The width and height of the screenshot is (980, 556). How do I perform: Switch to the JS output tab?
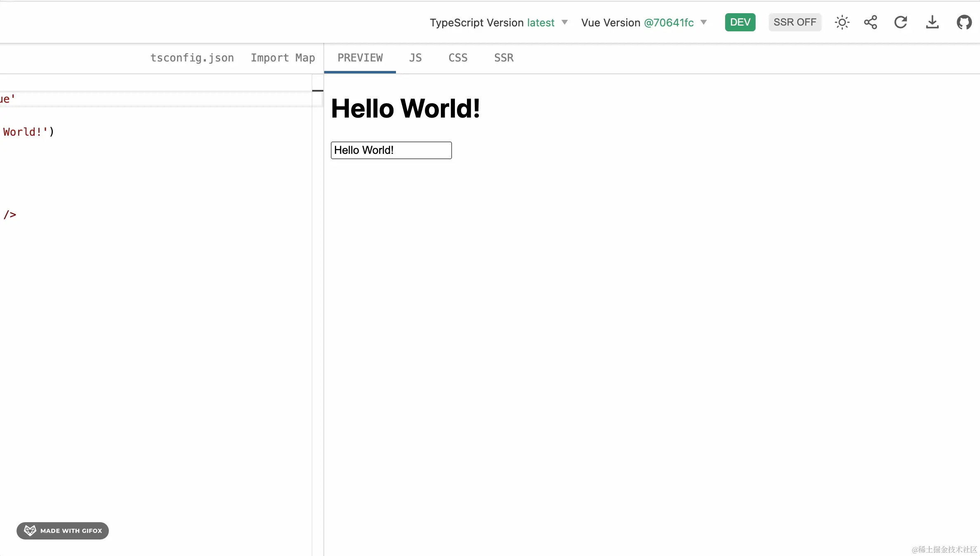pyautogui.click(x=415, y=58)
